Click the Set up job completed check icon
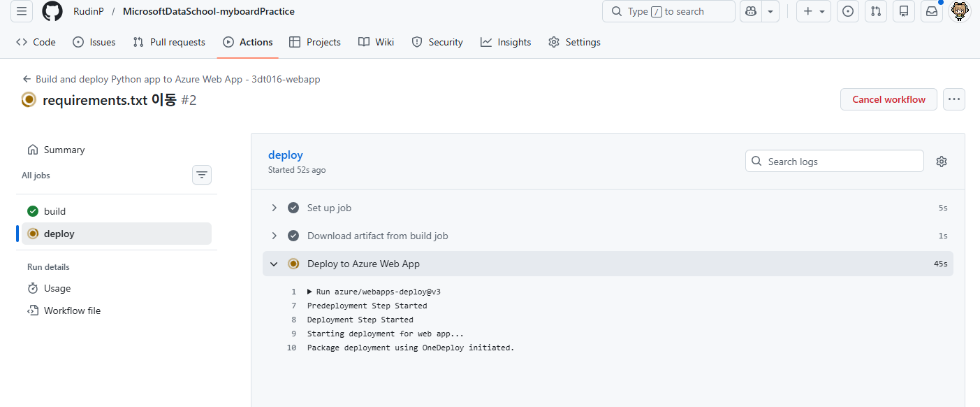The width and height of the screenshot is (980, 407). click(293, 208)
